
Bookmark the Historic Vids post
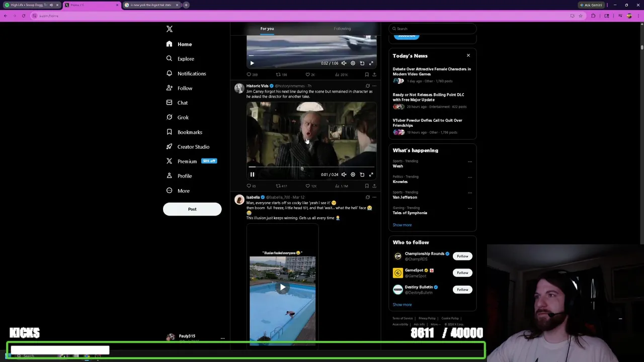point(366,186)
